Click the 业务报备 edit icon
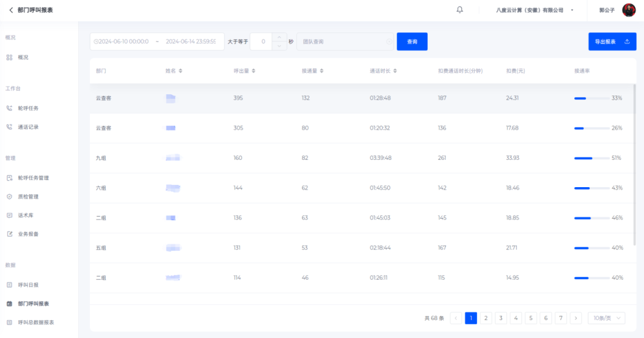 coord(10,234)
